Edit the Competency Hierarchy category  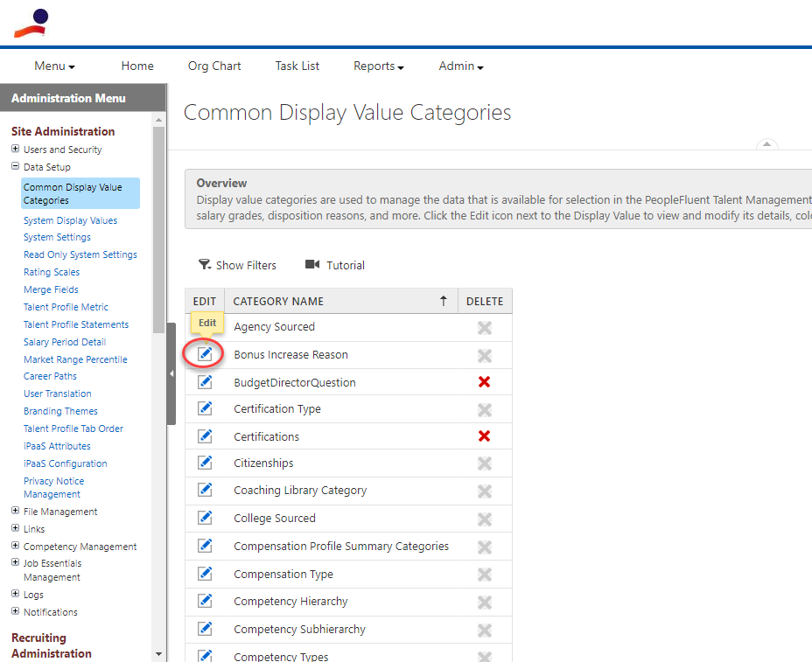205,601
